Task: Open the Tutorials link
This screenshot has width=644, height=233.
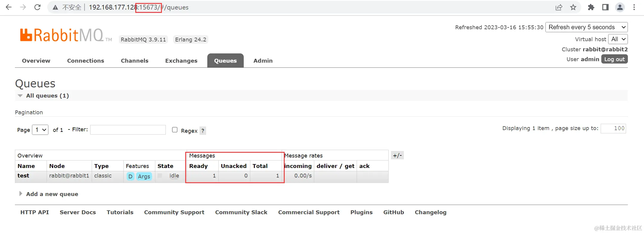Action: click(120, 212)
